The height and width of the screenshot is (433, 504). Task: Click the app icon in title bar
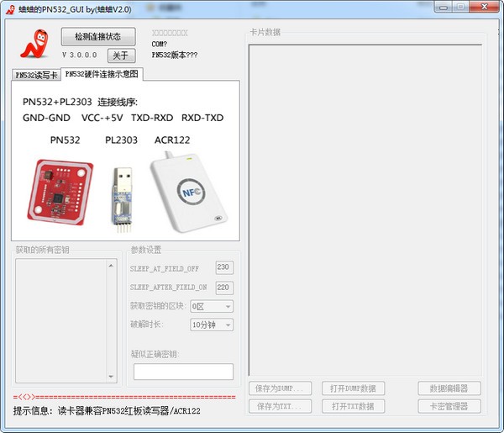[x=10, y=9]
